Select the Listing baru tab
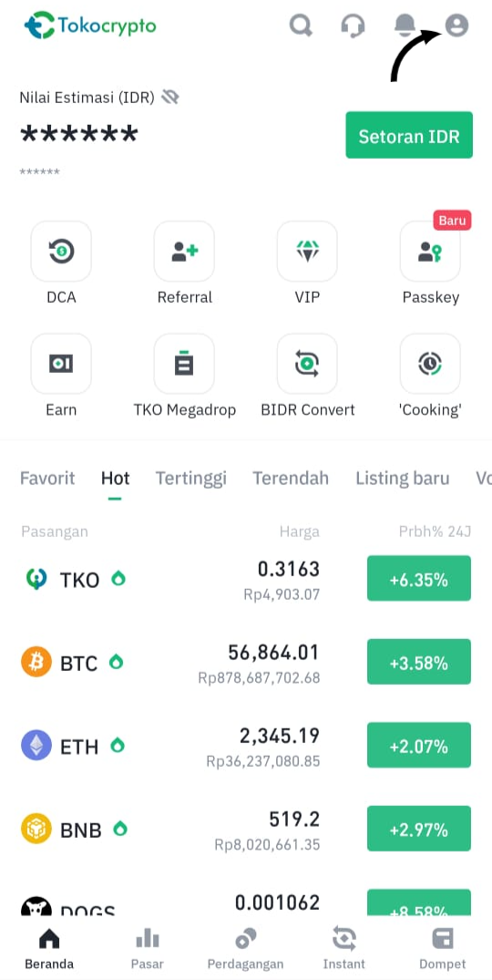The height and width of the screenshot is (980, 492). [402, 479]
